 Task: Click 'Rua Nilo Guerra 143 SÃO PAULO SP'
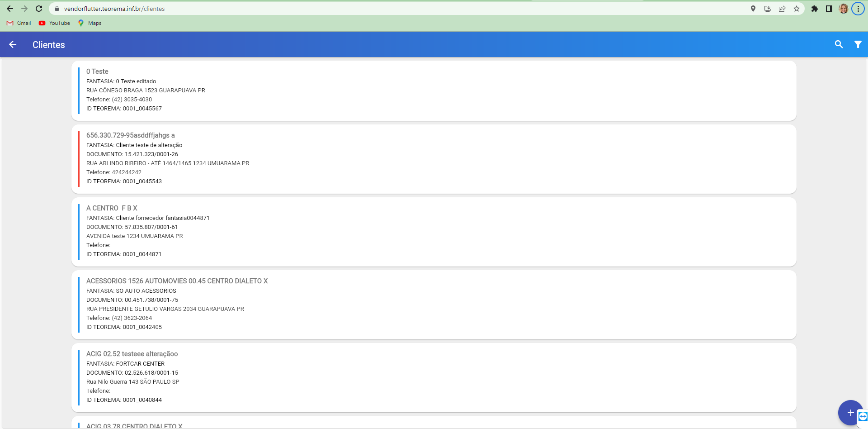point(132,382)
